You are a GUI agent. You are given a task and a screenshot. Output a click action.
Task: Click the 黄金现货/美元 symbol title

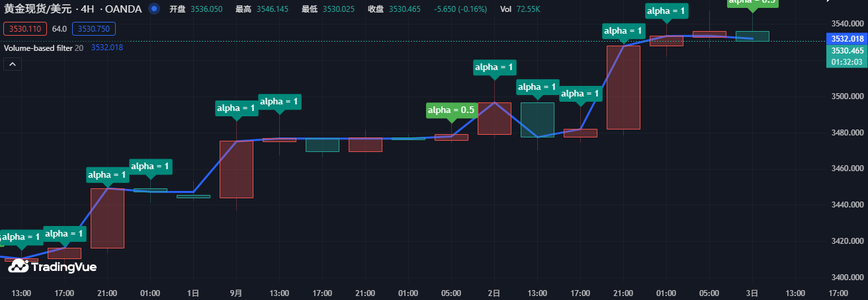(x=39, y=9)
